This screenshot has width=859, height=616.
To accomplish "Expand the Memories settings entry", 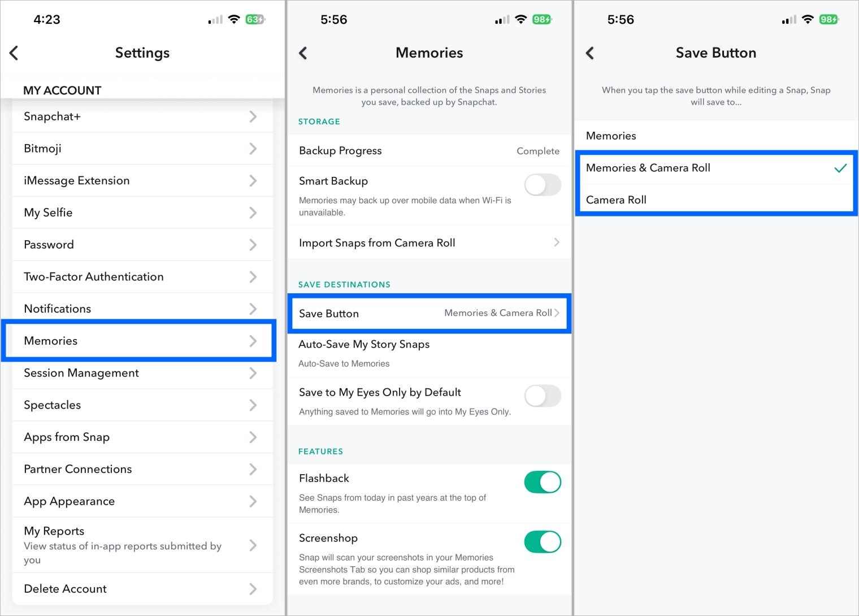I will coord(138,340).
